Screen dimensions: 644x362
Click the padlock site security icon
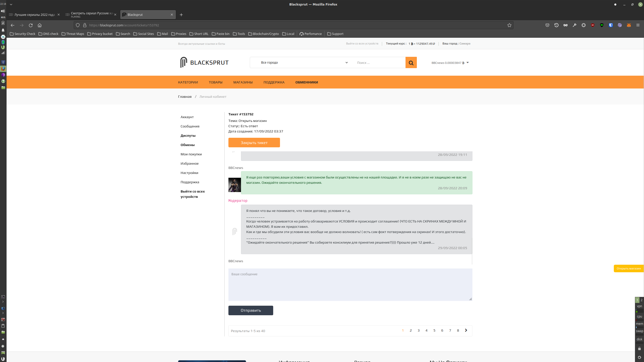(85, 25)
